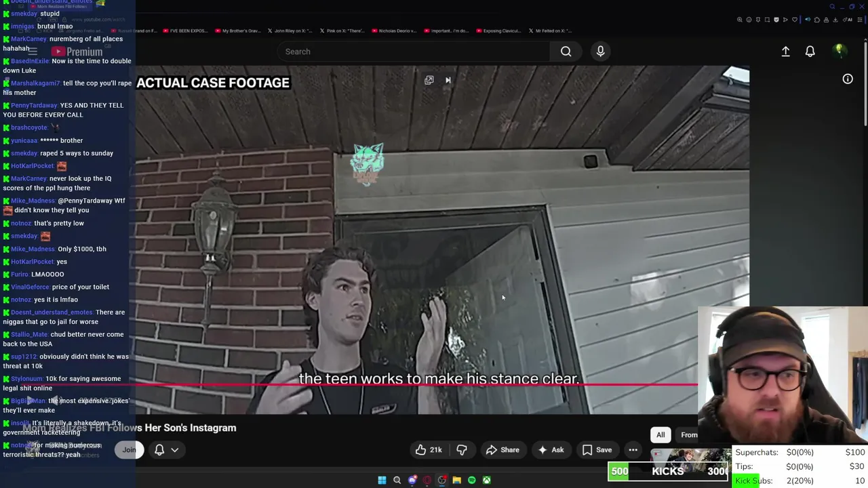This screenshot has height=488, width=868.
Task: Save the video to a playlist
Action: click(597, 450)
